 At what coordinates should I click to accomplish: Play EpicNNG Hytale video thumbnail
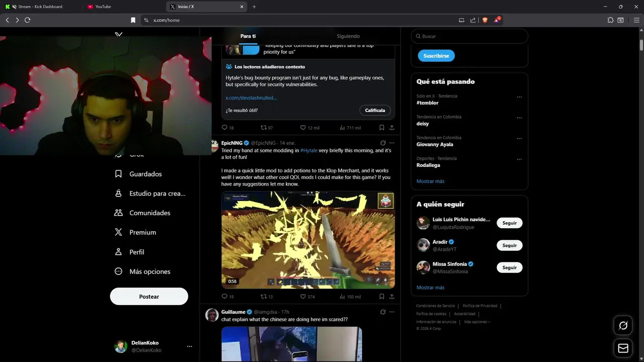pos(308,240)
